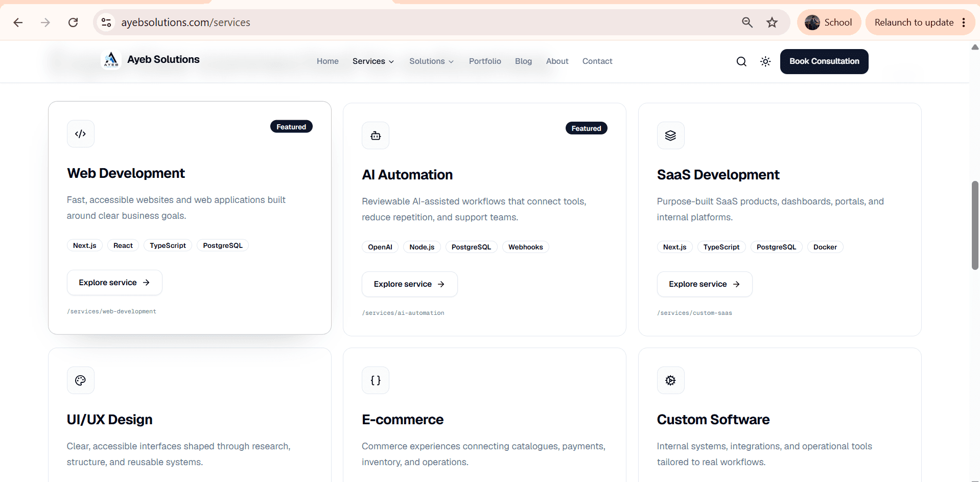This screenshot has width=980, height=482.
Task: Click the /services/web-development path text
Action: (112, 311)
